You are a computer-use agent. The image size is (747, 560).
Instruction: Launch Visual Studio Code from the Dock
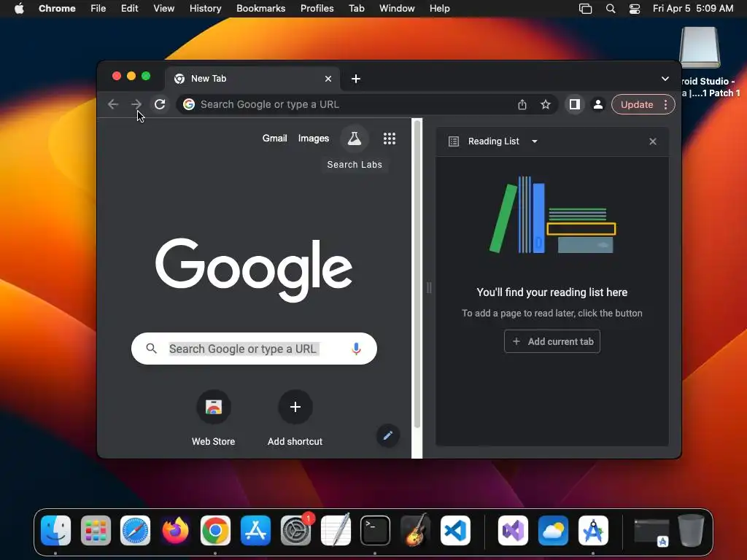455,531
